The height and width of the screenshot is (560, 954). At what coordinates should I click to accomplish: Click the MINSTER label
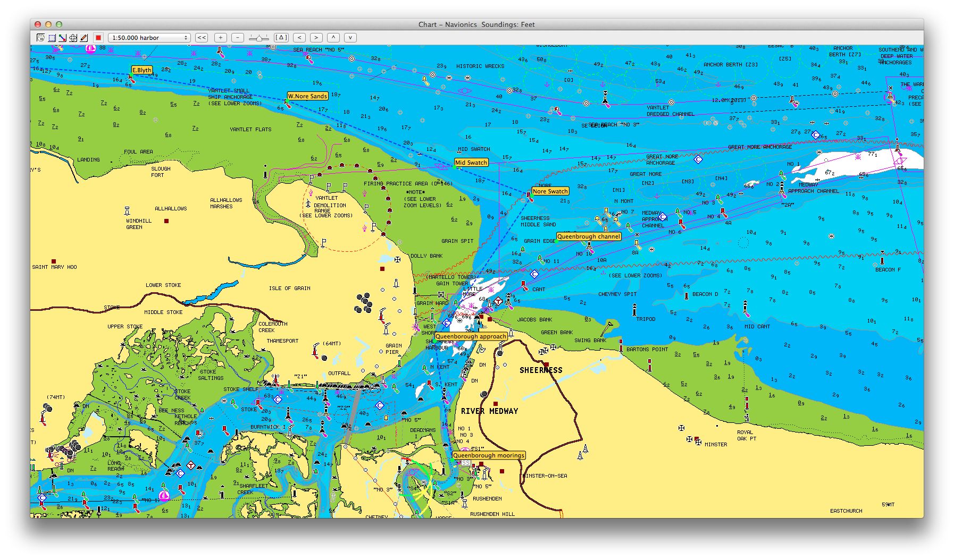coord(716,445)
